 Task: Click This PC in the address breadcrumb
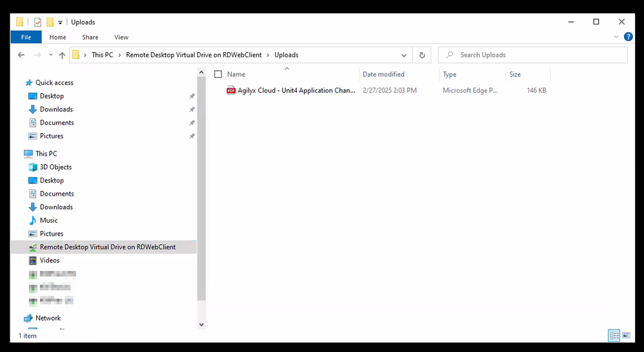pos(102,55)
